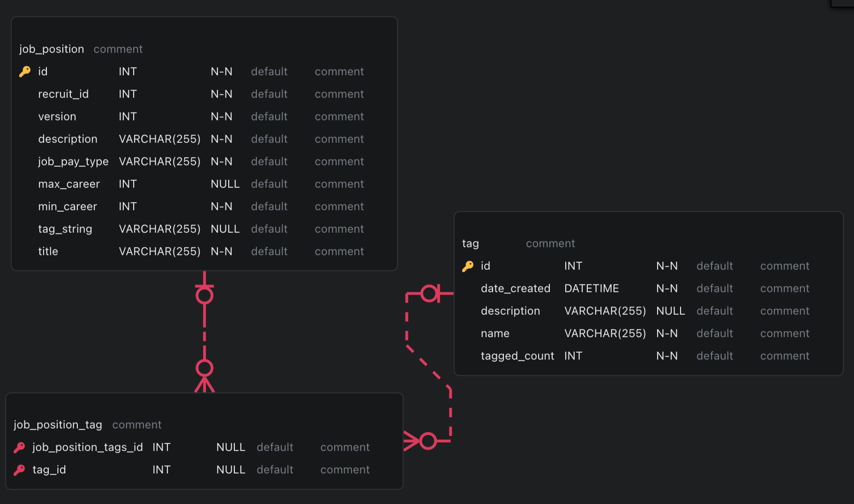
Task: Open the DATETIME data type of date_created
Action: coord(591,289)
